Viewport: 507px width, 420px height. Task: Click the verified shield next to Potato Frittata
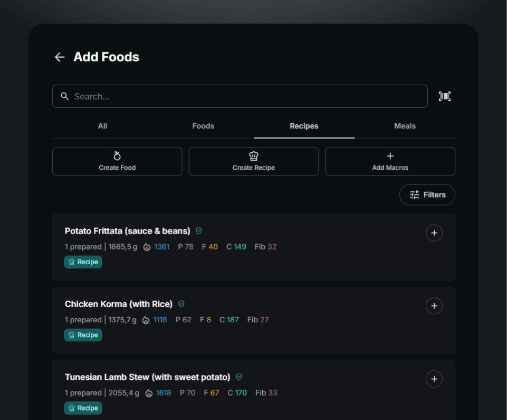point(199,231)
